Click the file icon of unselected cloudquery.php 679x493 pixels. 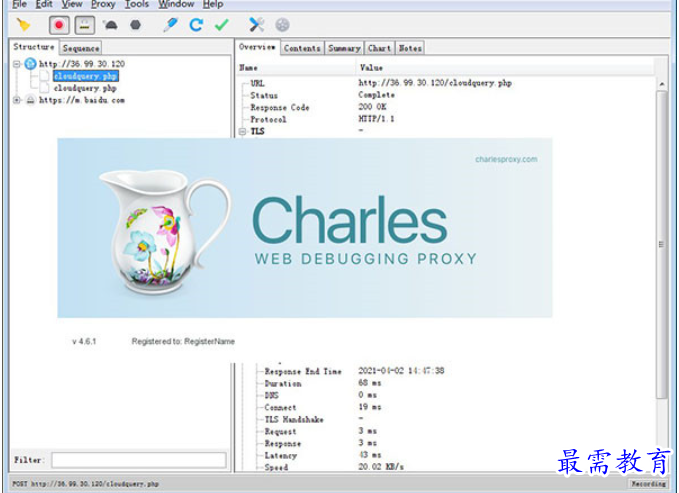point(45,88)
